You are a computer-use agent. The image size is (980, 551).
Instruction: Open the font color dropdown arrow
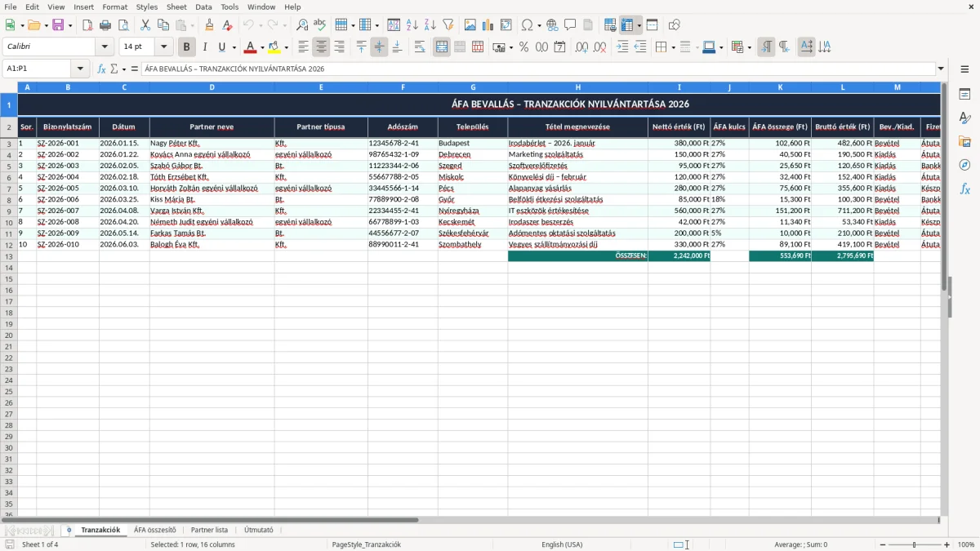(261, 47)
